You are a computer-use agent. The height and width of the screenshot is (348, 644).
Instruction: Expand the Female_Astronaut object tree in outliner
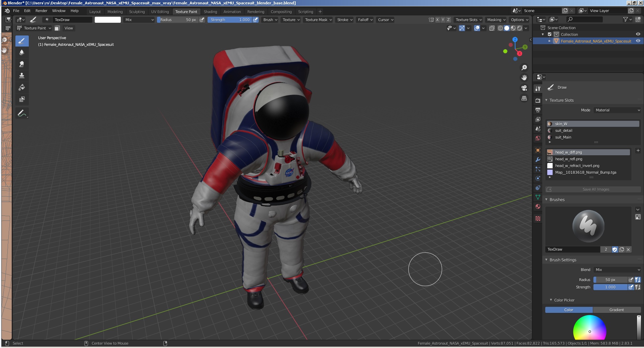tap(549, 41)
